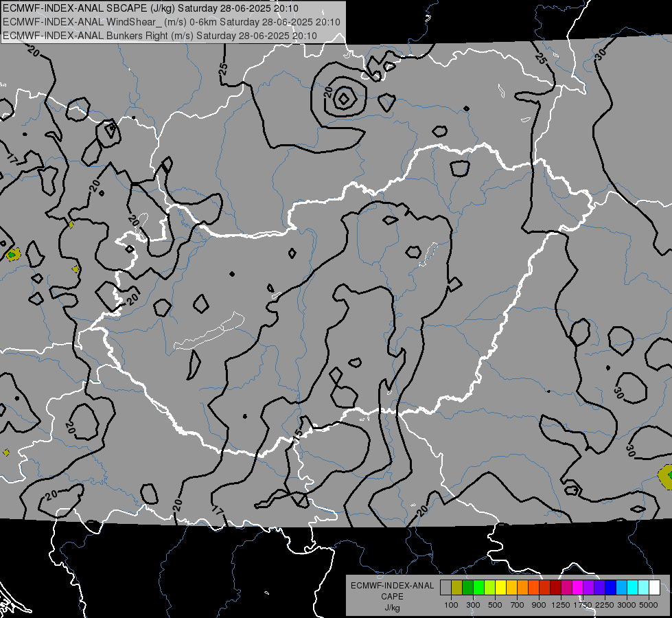Click the WindShear 0-6km title line
Viewport: 672px width, 618px height.
(x=172, y=22)
